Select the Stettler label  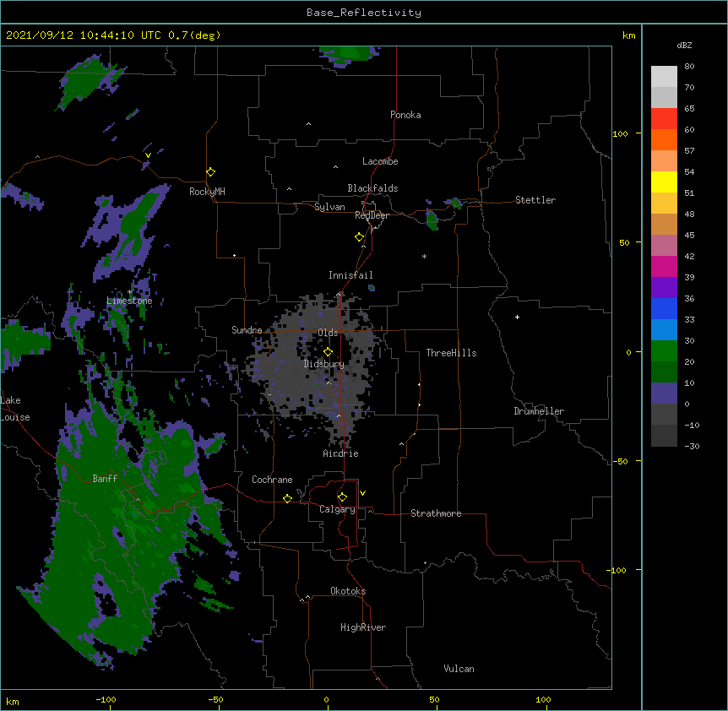[535, 200]
